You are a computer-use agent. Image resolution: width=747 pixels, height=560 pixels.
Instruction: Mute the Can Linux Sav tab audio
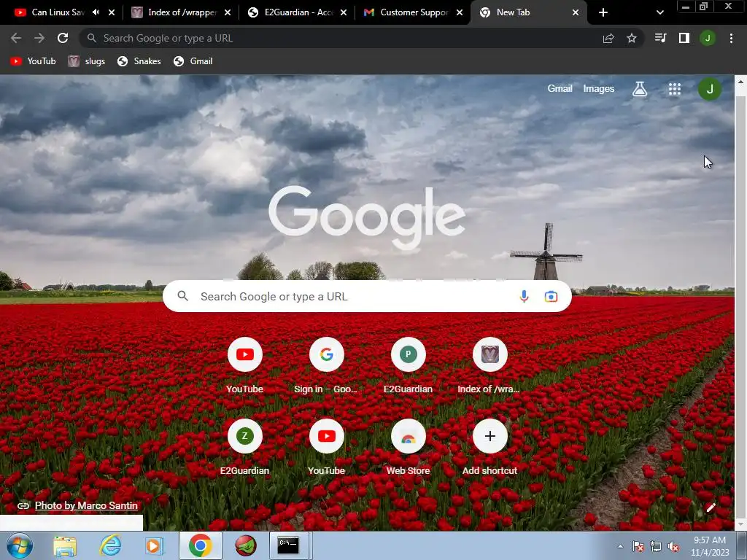click(x=96, y=12)
